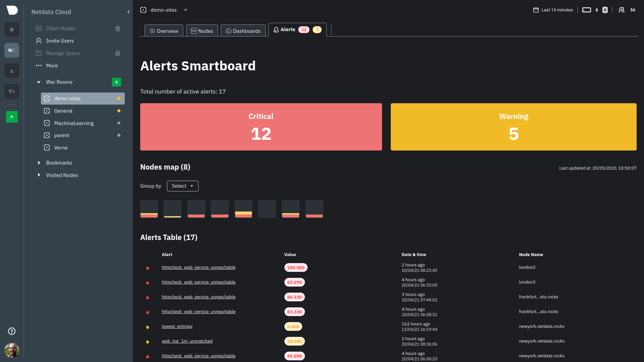Click the live nodes icon showing 8

587,10
